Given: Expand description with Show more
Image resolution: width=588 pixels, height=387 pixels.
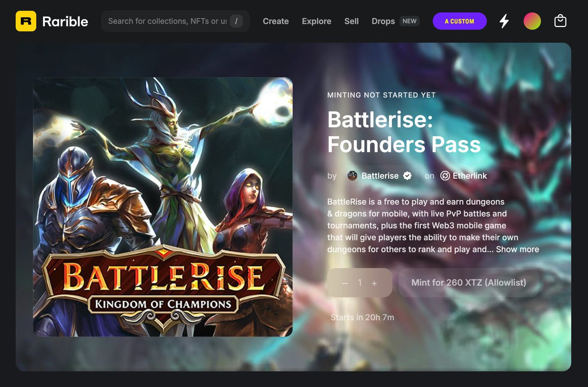Looking at the screenshot, I should (x=517, y=249).
